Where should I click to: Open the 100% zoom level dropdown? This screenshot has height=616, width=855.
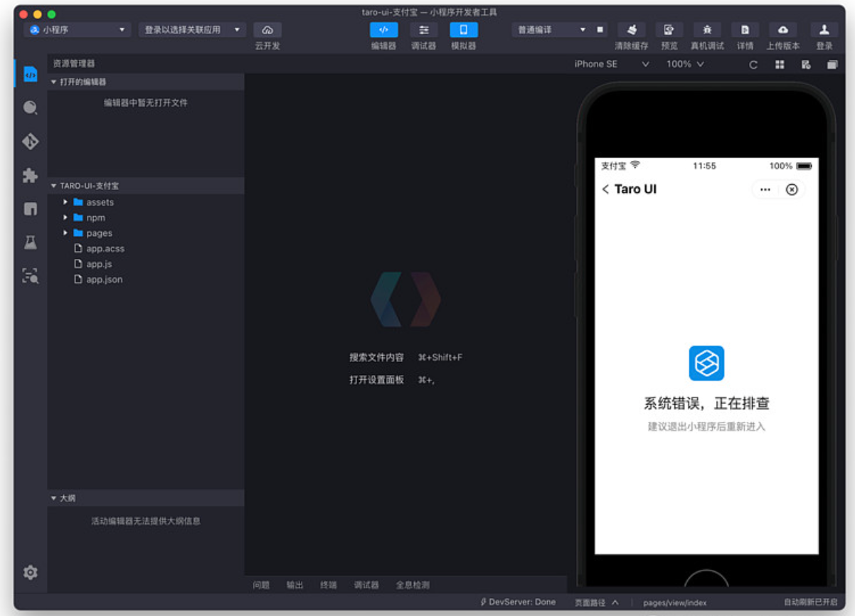pos(685,64)
